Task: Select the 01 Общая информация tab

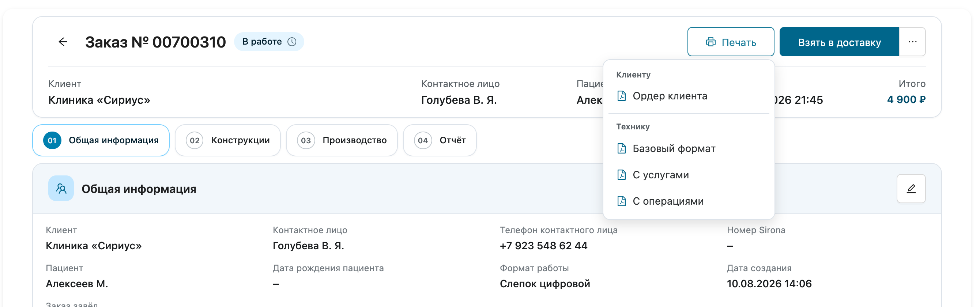Action: coord(101,140)
